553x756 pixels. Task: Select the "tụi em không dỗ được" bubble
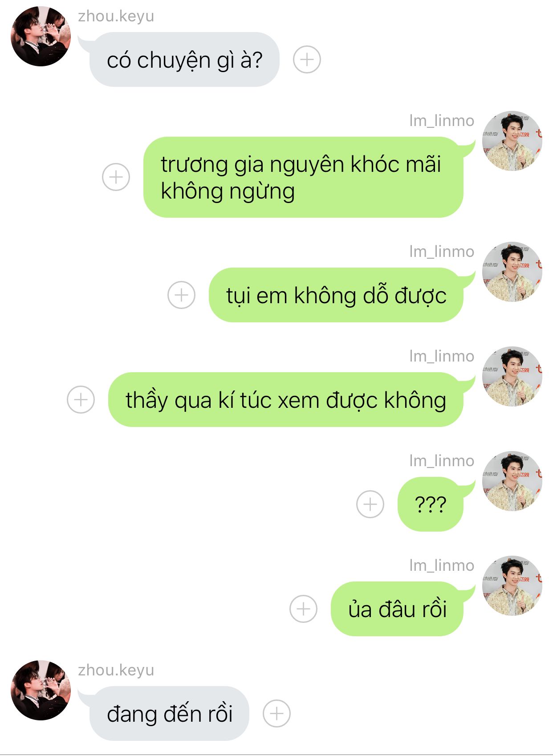(x=336, y=295)
